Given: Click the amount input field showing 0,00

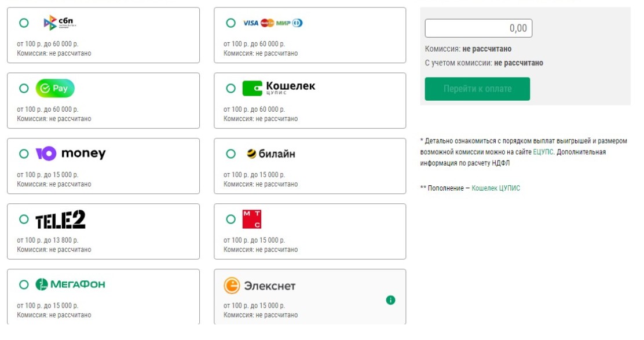Looking at the screenshot, I should point(479,27).
